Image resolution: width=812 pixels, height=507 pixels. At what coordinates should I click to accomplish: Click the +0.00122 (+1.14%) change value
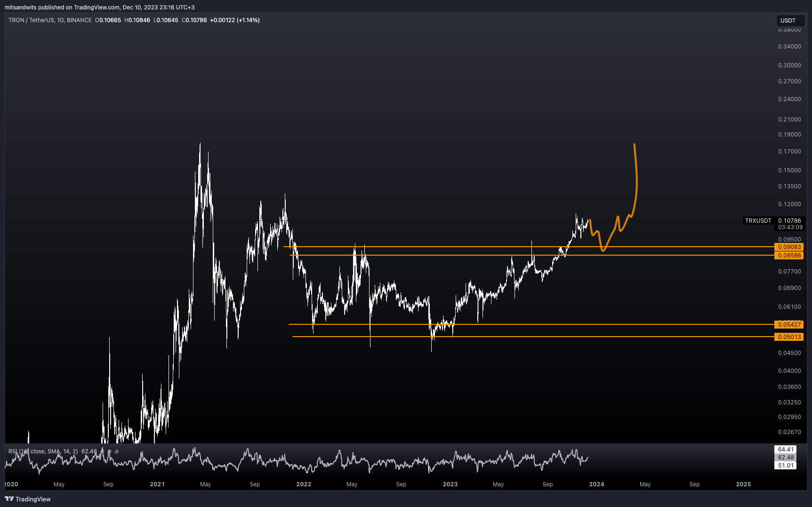(235, 20)
